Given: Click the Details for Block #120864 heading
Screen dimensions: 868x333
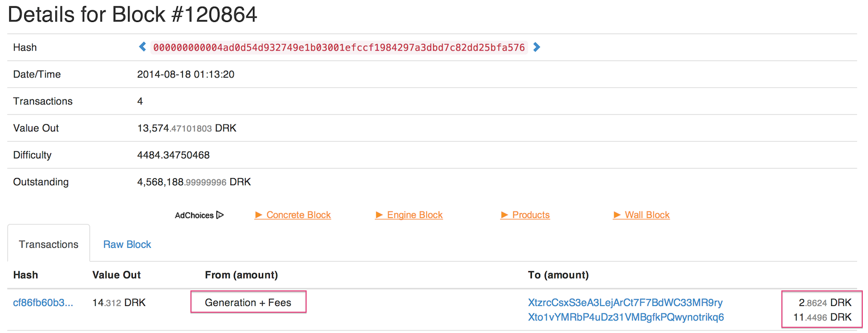Looking at the screenshot, I should pyautogui.click(x=133, y=15).
